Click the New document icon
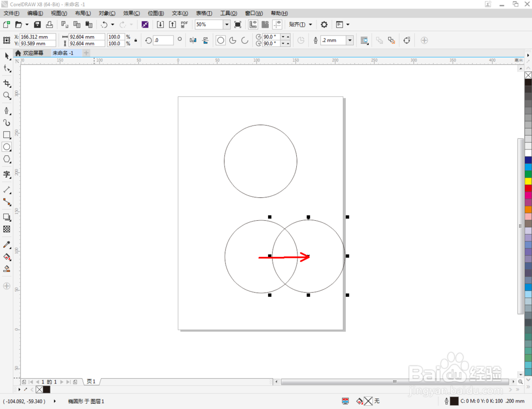532x409 pixels. (x=6, y=24)
